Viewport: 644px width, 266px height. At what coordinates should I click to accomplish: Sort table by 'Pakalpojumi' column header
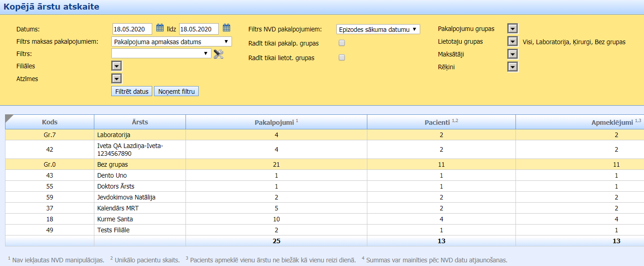pyautogui.click(x=276, y=122)
